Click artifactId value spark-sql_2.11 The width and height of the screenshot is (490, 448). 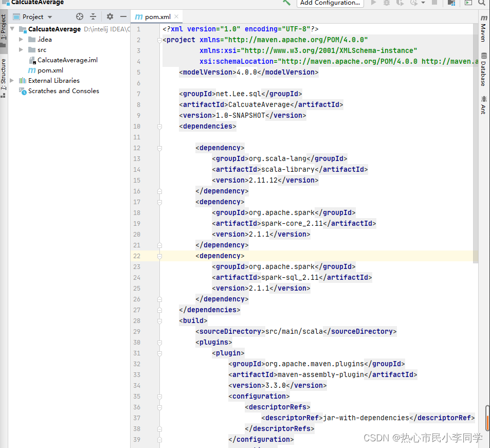coord(289,278)
